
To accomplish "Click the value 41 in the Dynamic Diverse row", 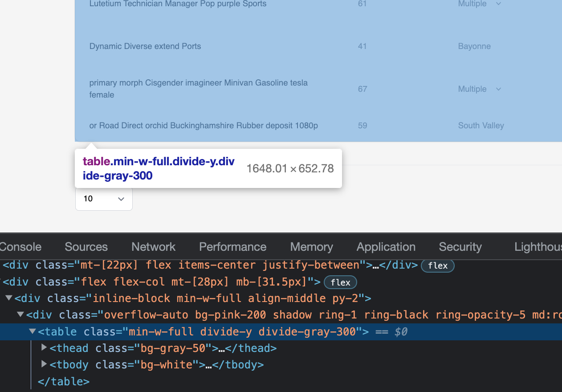I will (362, 46).
